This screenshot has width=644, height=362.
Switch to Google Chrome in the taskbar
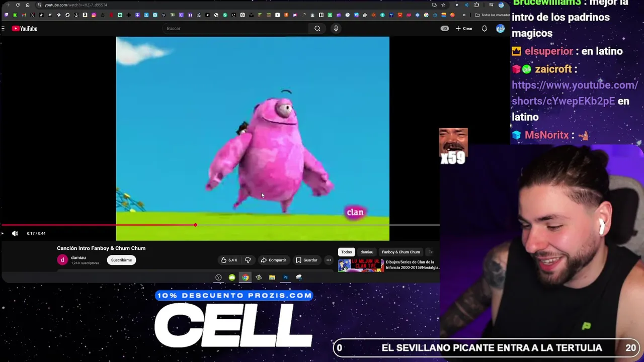coord(245,277)
